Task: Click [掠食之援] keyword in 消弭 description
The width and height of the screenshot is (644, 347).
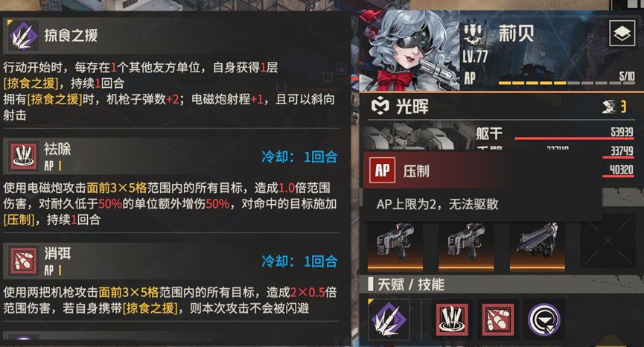Action: 150,308
